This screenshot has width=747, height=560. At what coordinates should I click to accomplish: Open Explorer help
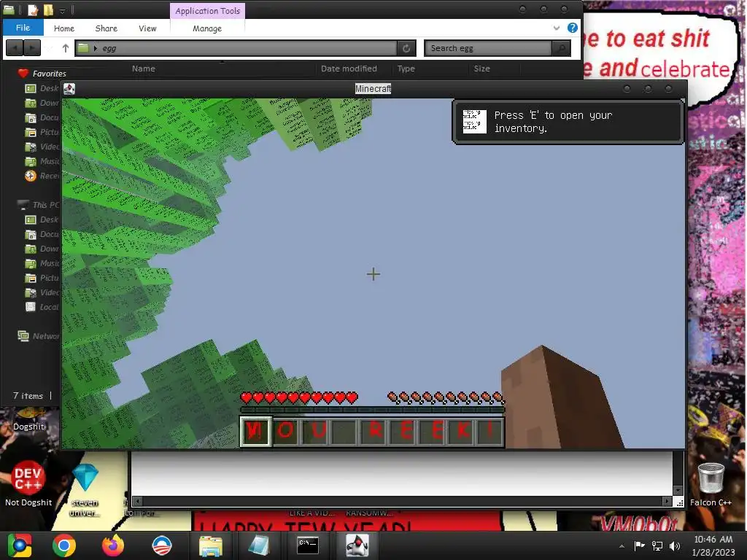[x=572, y=28]
